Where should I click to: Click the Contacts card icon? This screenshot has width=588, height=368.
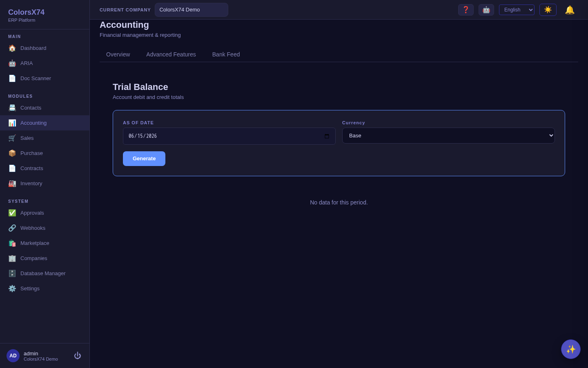(12, 108)
